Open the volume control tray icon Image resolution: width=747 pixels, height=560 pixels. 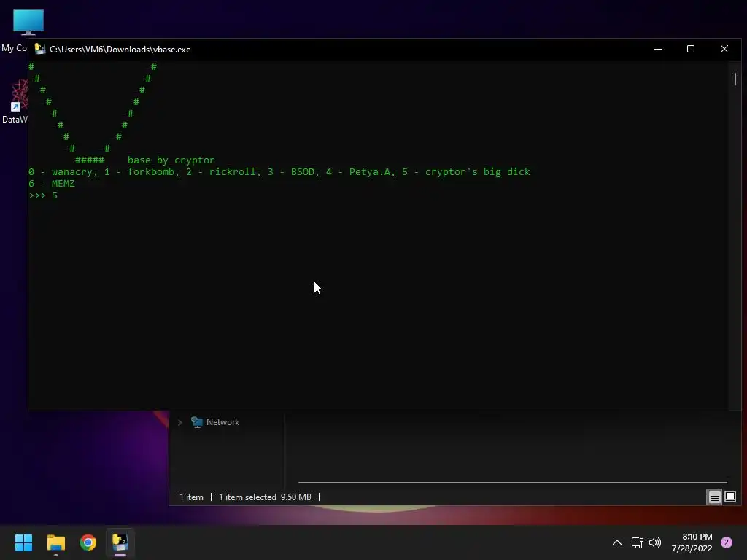point(655,542)
